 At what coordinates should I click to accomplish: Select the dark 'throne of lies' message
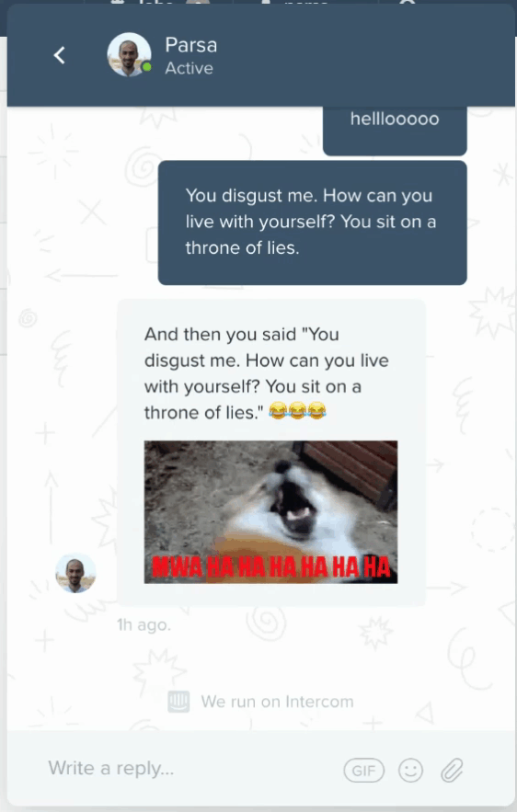(313, 223)
